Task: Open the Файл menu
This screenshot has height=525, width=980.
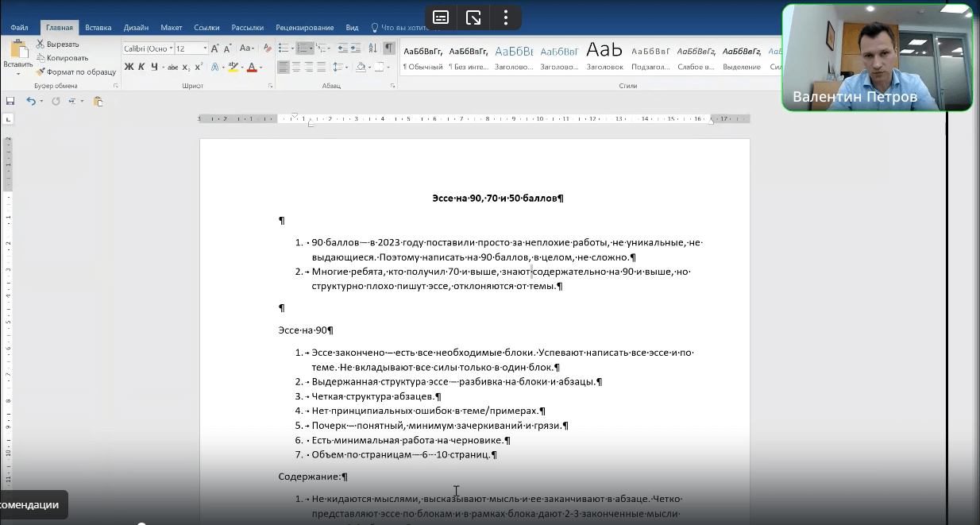Action: tap(19, 27)
